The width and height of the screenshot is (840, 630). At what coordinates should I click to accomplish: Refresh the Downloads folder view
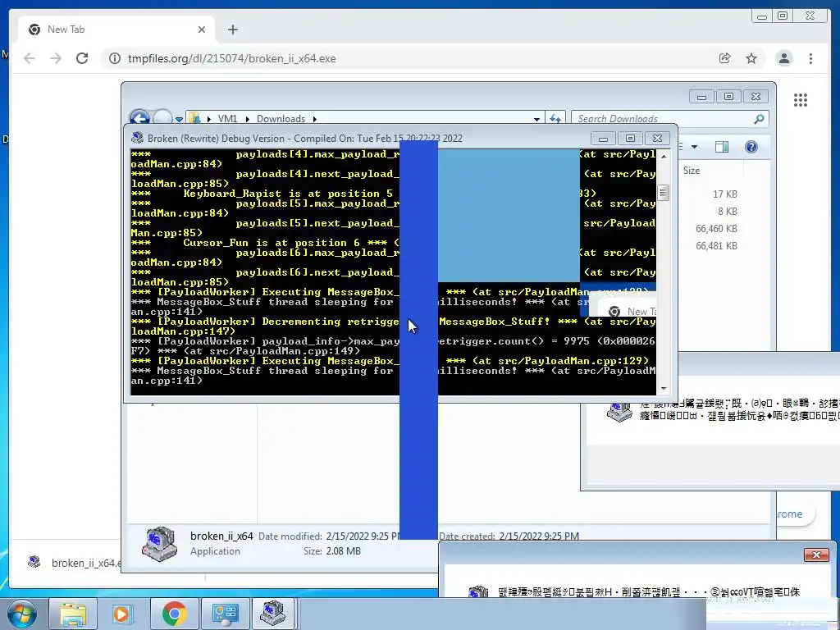pyautogui.click(x=555, y=119)
